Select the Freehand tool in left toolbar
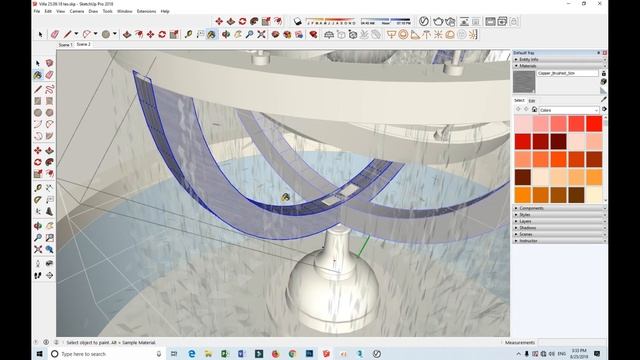Image resolution: width=640 pixels, height=360 pixels. tap(49, 89)
